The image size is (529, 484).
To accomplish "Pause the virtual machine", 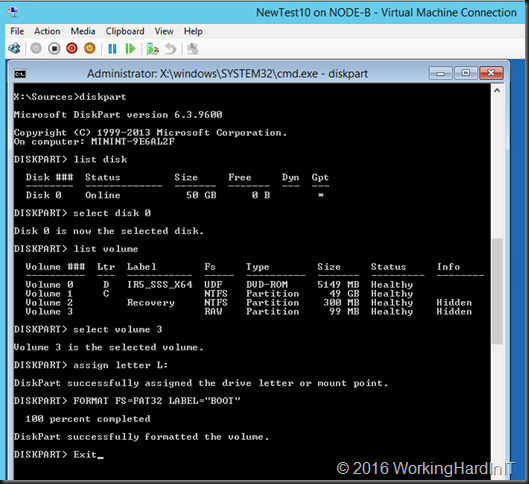I will click(x=112, y=49).
